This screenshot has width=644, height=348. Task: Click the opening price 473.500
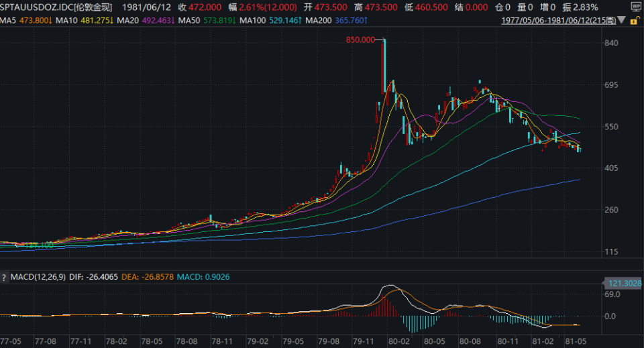[331, 7]
